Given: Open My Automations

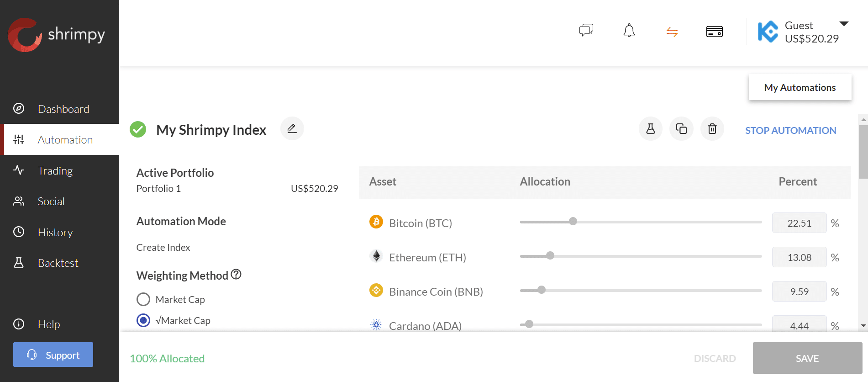Looking at the screenshot, I should pyautogui.click(x=800, y=87).
